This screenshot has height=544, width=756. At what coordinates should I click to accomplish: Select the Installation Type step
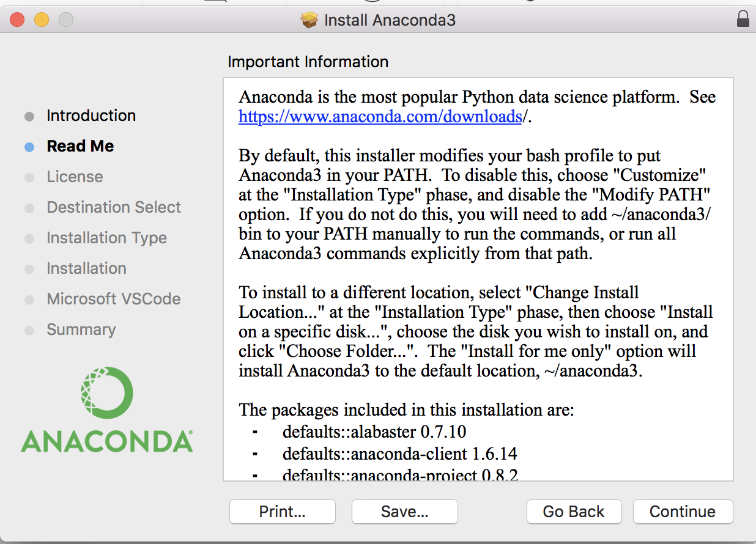(x=106, y=238)
